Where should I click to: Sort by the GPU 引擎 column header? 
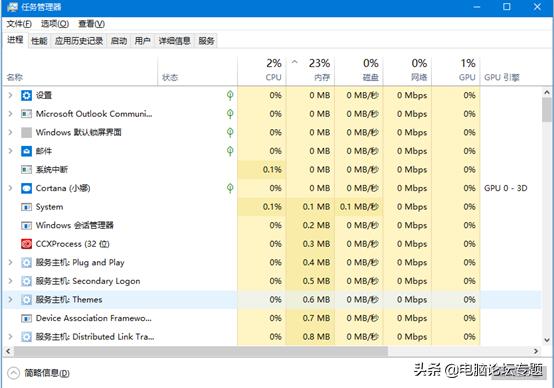pyautogui.click(x=511, y=72)
